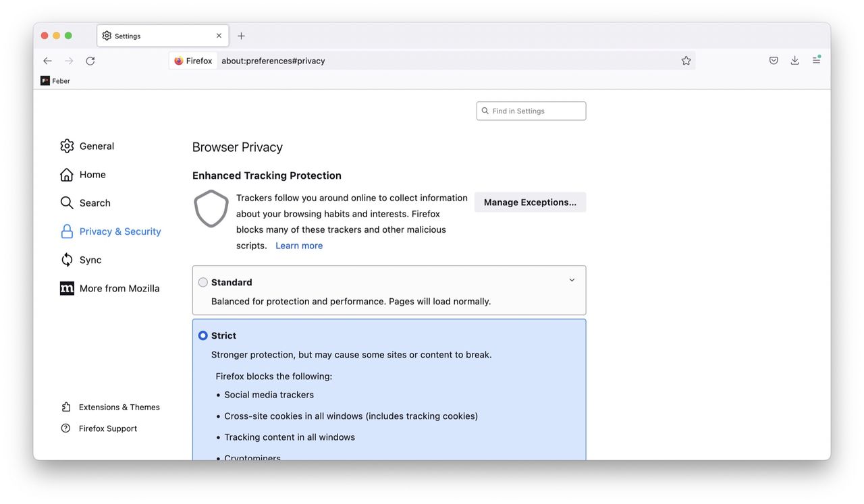Image resolution: width=864 pixels, height=504 pixels.
Task: Go to the Sync settings category
Action: 90,260
